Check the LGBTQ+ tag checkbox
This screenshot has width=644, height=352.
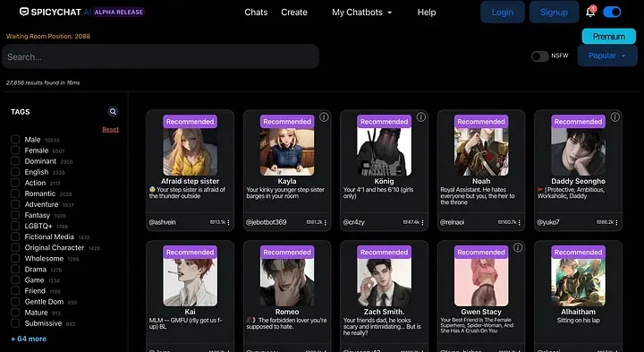coord(15,226)
